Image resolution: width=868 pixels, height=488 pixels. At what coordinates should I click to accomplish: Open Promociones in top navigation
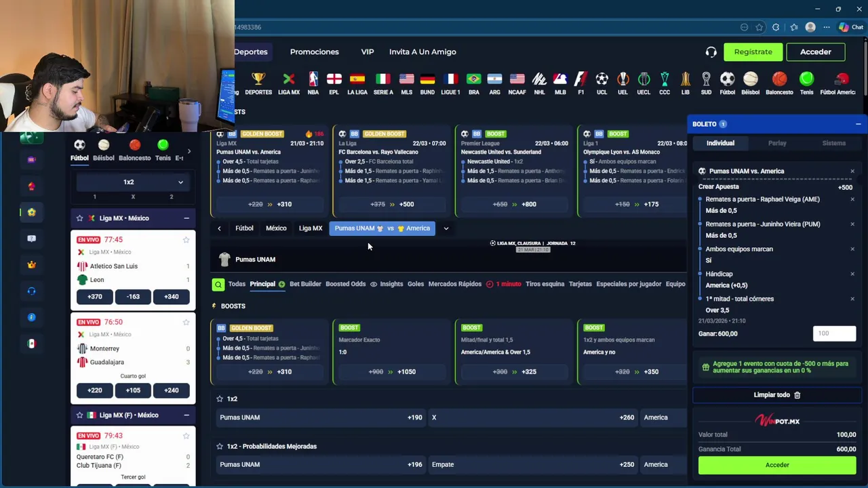click(314, 52)
